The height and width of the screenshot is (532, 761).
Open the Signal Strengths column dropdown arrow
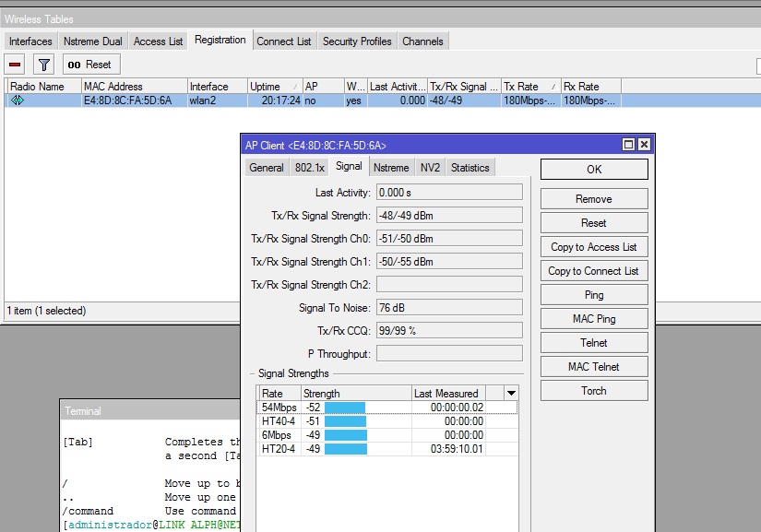[509, 393]
